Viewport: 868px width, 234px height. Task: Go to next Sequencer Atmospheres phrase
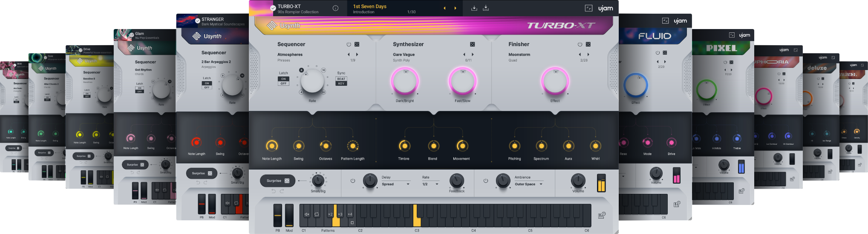click(357, 55)
